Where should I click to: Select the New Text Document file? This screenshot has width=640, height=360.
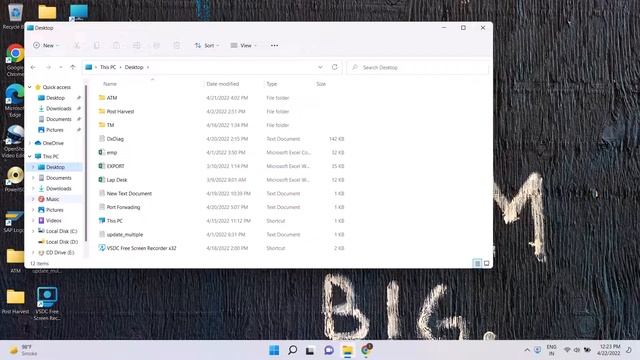tap(222, 193)
